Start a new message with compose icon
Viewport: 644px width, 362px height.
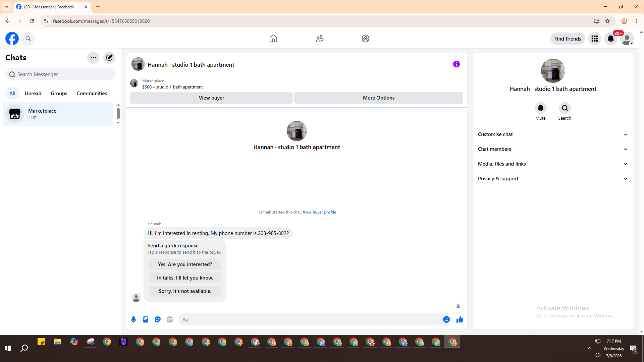(109, 58)
